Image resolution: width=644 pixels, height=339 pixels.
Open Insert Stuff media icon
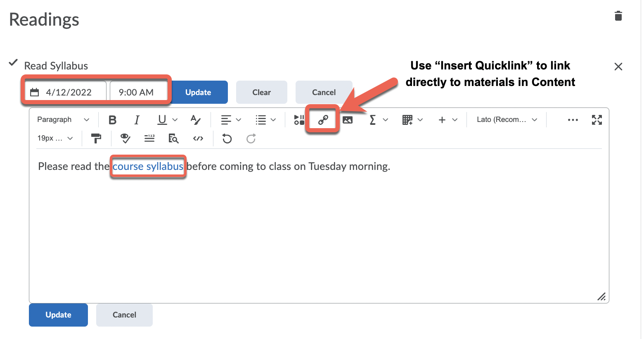coord(299,120)
